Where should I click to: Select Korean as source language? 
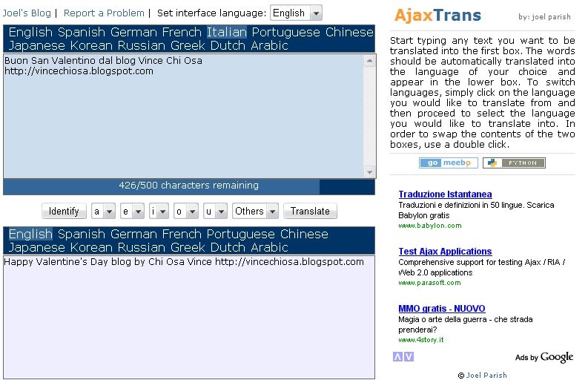(x=91, y=46)
